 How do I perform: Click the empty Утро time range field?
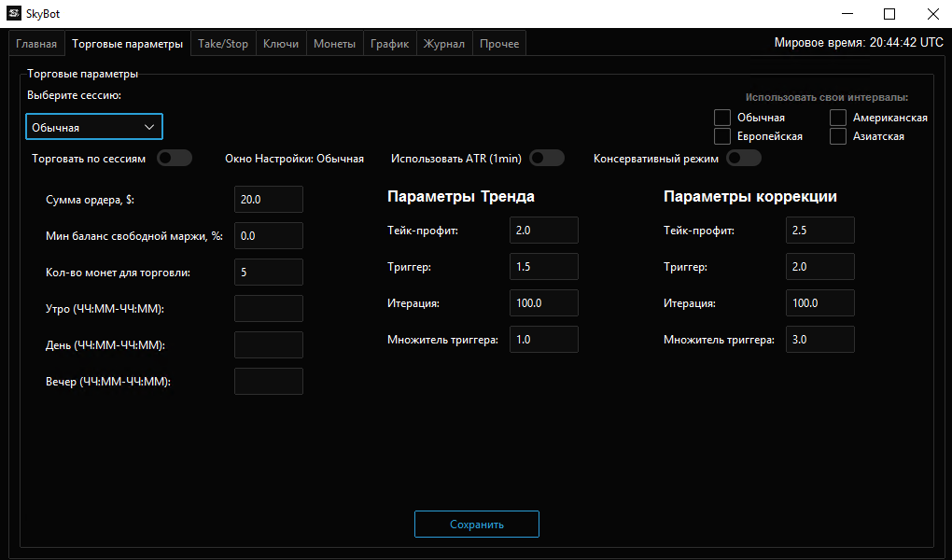[269, 309]
